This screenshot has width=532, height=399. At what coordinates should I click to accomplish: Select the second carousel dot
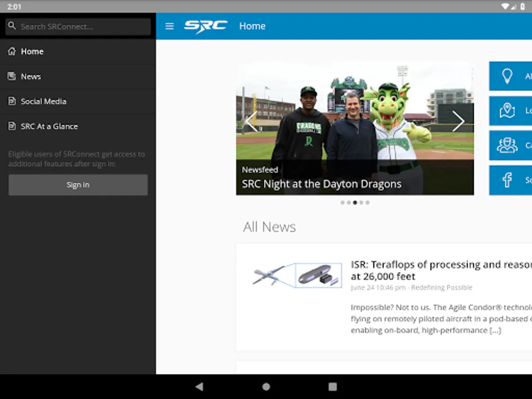(349, 203)
